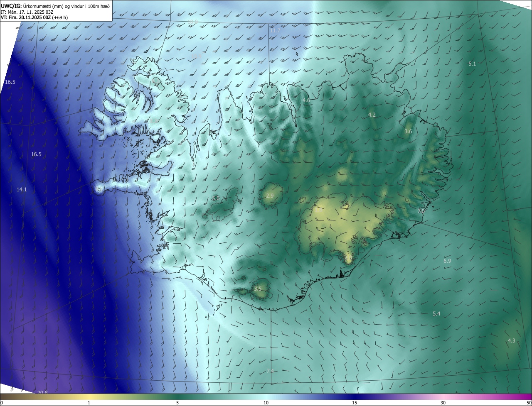Click the 7.0 value label
Viewport: 532px width, 406px height.
[421, 211]
